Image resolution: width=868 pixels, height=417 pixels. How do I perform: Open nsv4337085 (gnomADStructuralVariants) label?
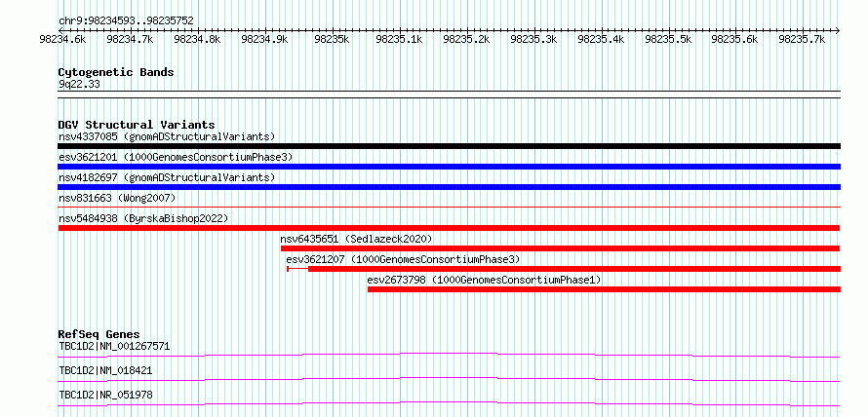(x=167, y=136)
